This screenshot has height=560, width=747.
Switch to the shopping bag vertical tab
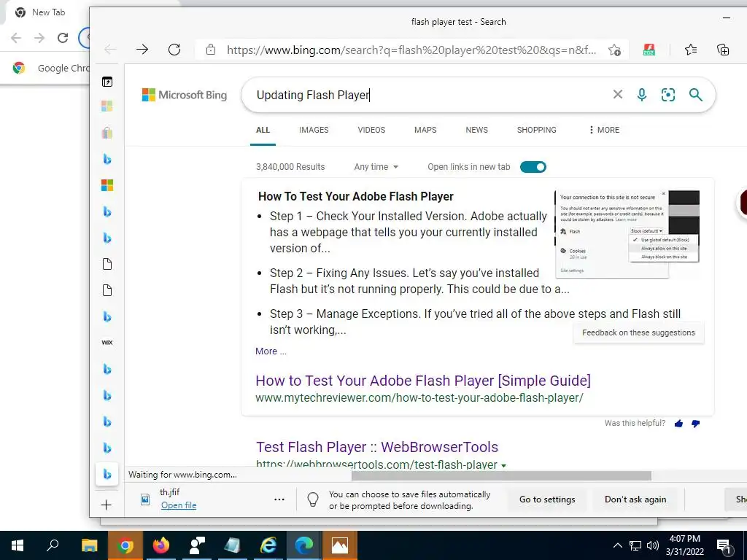click(x=107, y=133)
